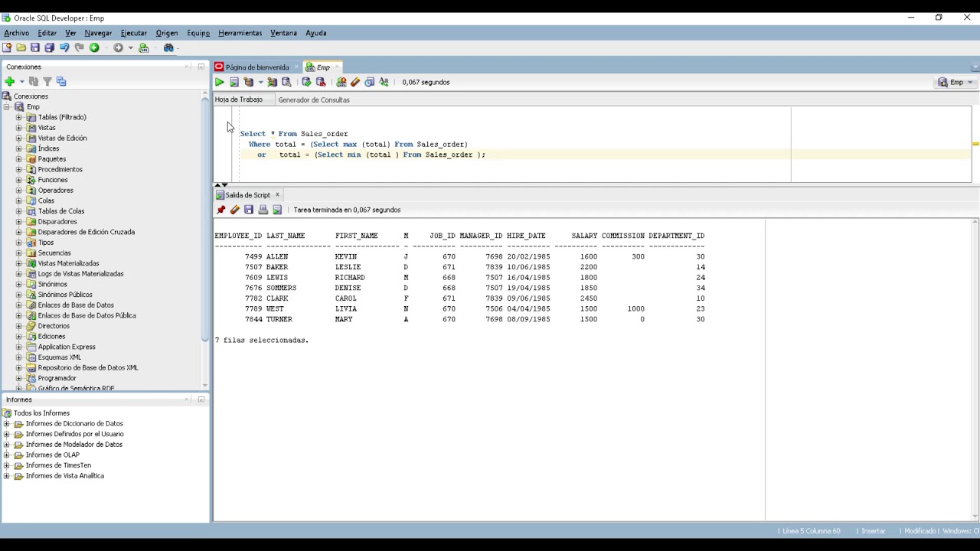Select the Application Express tree item
The width and height of the screenshot is (980, 551).
67,347
